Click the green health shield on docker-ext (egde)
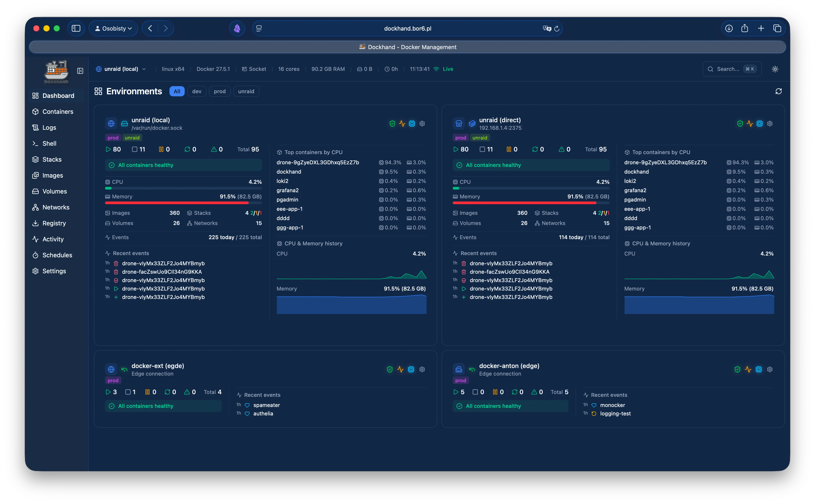815x504 pixels. 390,369
